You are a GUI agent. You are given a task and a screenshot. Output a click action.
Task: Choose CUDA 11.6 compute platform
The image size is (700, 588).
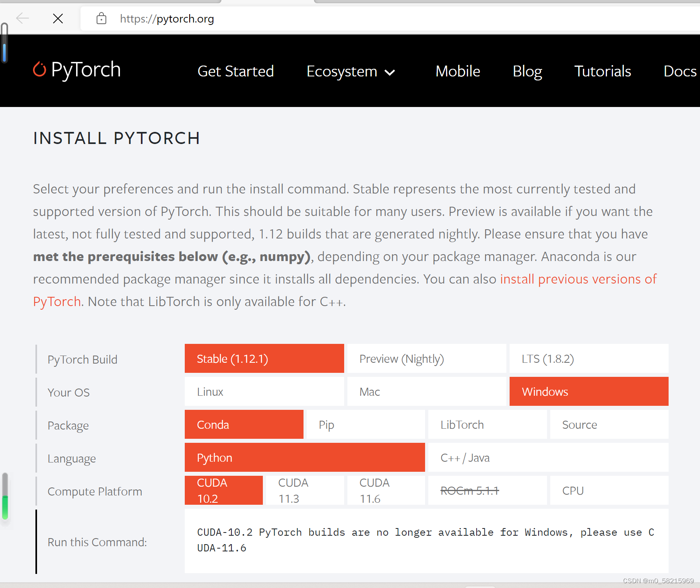[x=386, y=490]
